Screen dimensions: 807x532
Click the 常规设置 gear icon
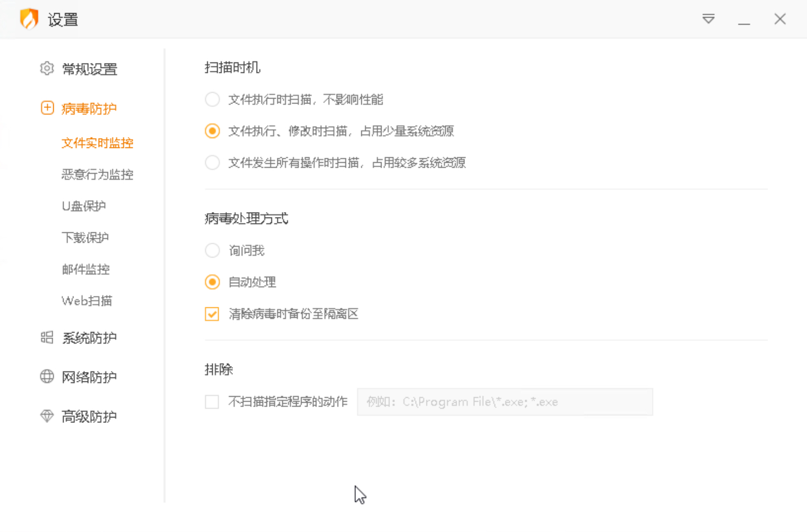[x=47, y=68]
